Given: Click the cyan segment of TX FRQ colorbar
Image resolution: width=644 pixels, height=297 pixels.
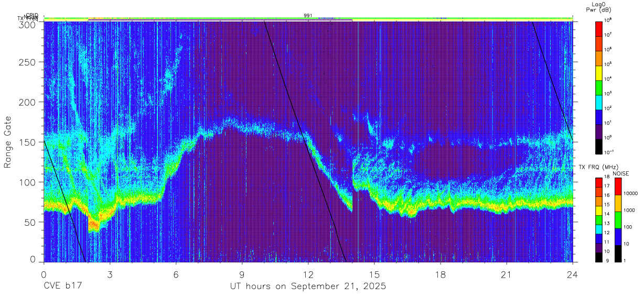Looking at the screenshot, I should (x=599, y=229).
